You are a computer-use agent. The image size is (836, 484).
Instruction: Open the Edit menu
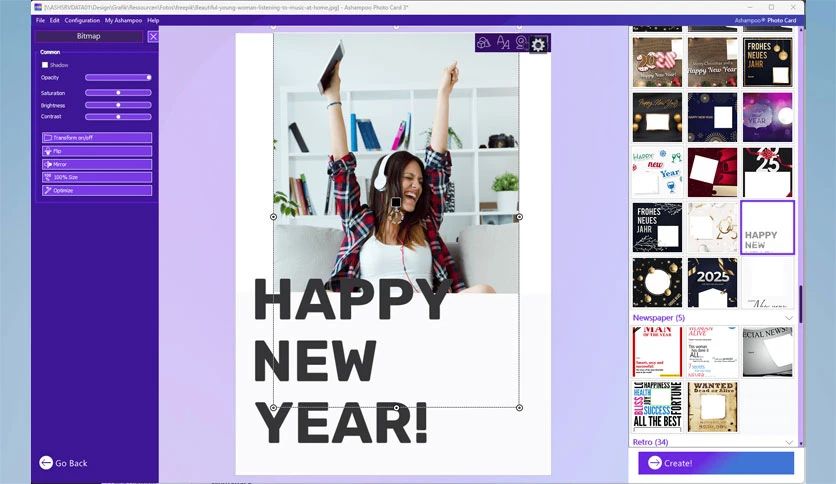coord(54,20)
